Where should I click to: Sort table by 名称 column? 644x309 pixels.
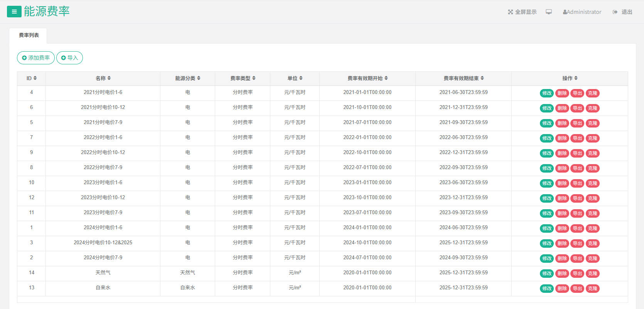click(x=103, y=78)
